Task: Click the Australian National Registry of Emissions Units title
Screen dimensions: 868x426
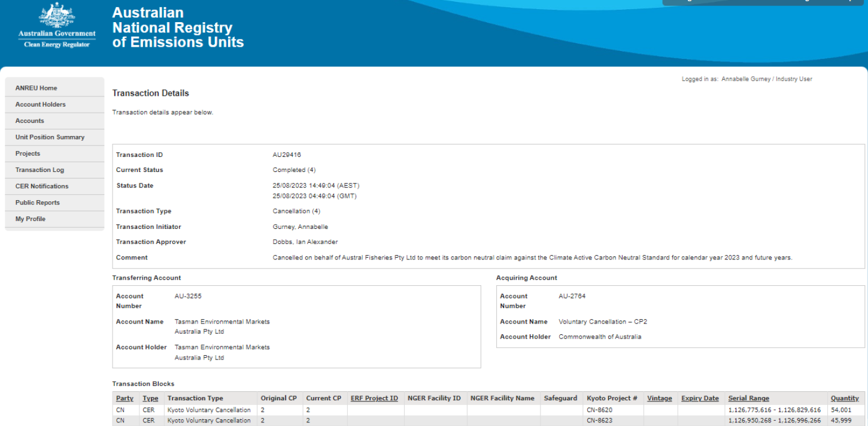Action: [x=178, y=28]
